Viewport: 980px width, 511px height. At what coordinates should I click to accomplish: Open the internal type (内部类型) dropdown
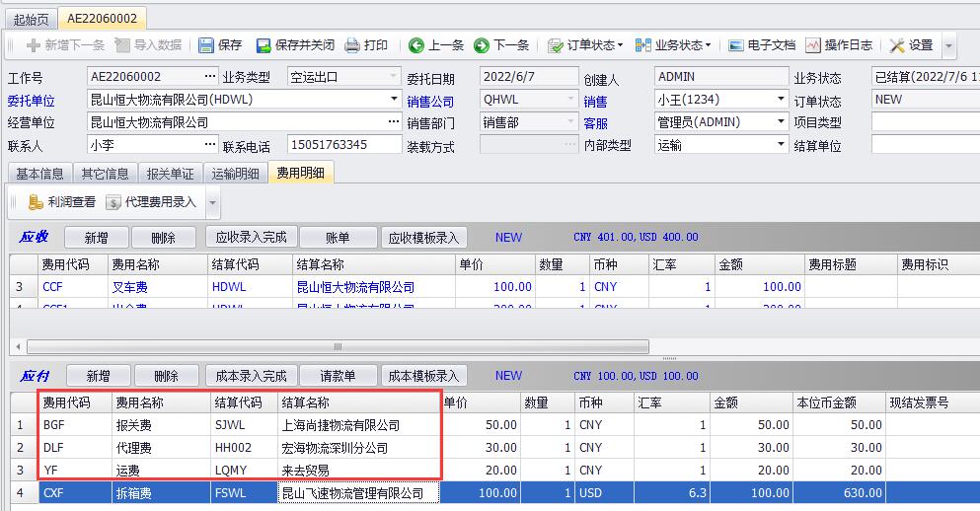(779, 145)
